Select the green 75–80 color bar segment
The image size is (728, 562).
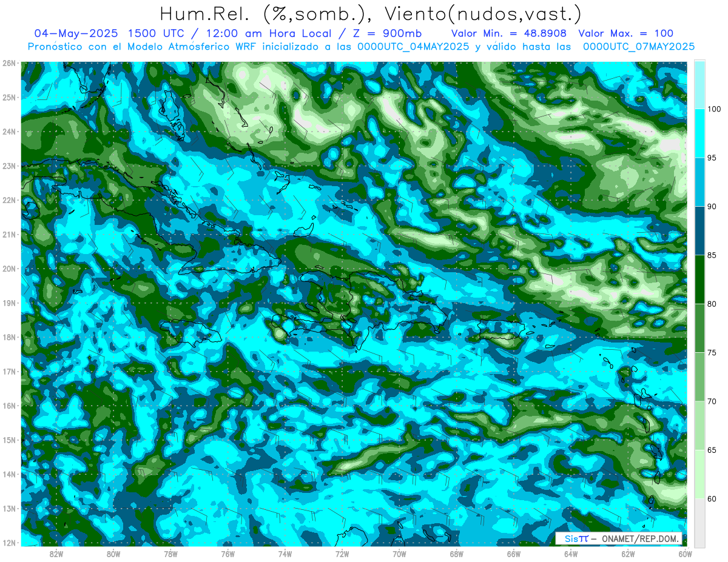(699, 329)
